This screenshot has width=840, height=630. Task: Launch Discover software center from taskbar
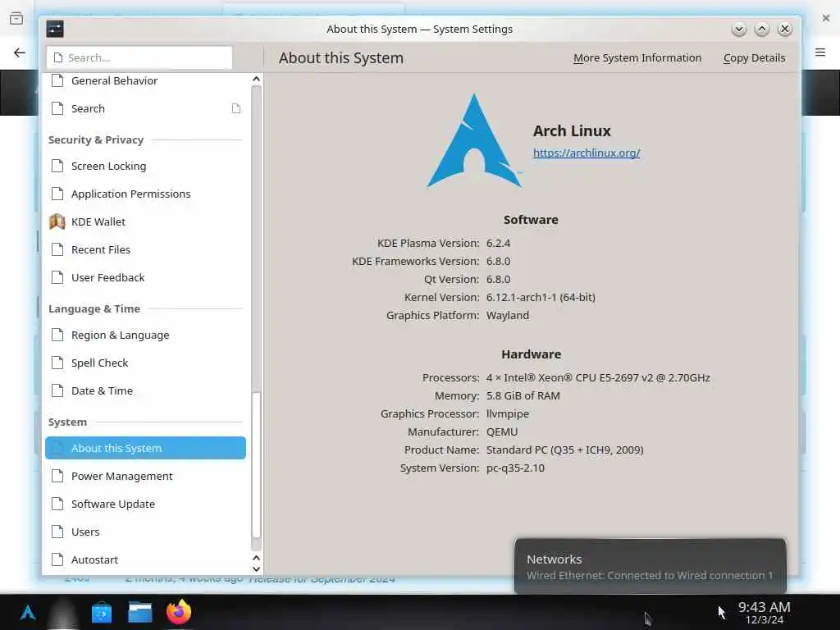(x=101, y=612)
